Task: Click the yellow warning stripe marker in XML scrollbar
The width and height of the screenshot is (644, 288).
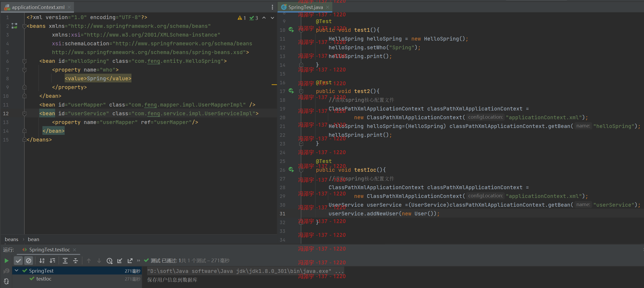Action: pyautogui.click(x=274, y=85)
